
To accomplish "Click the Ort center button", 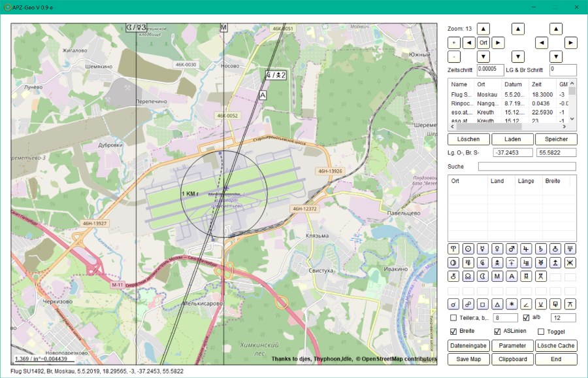I will click(483, 43).
